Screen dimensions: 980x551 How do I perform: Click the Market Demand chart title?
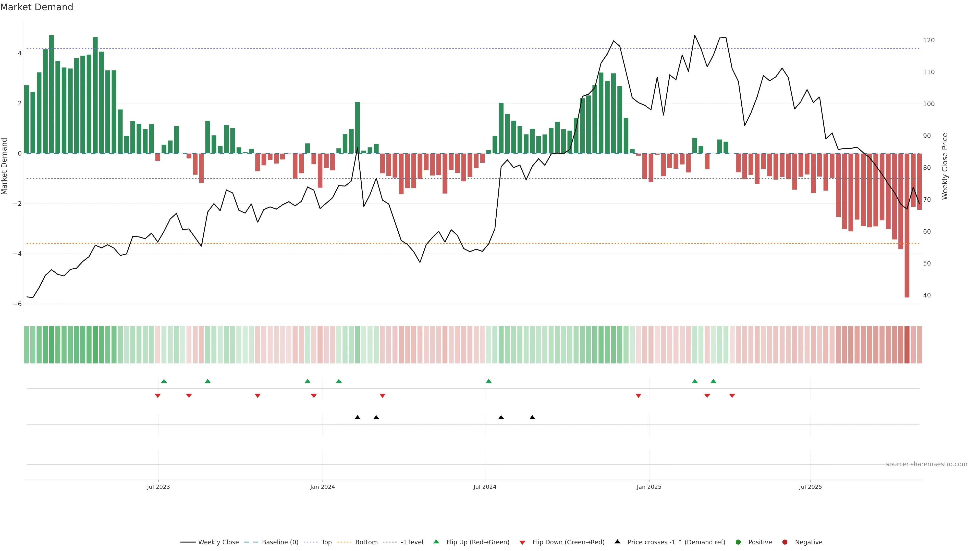point(36,7)
